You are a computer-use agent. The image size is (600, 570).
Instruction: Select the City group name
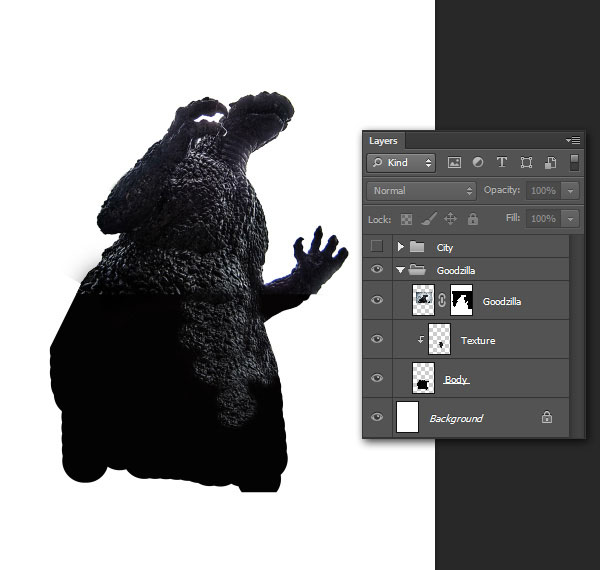tap(445, 248)
